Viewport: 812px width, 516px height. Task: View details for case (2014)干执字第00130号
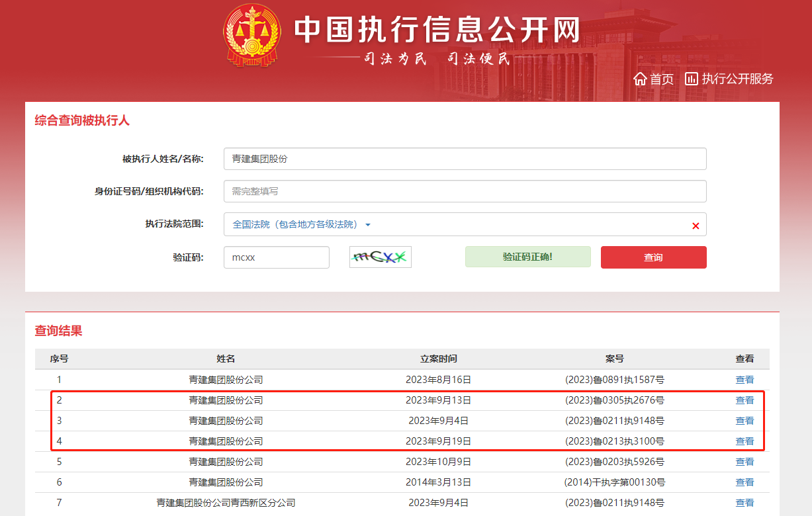744,482
